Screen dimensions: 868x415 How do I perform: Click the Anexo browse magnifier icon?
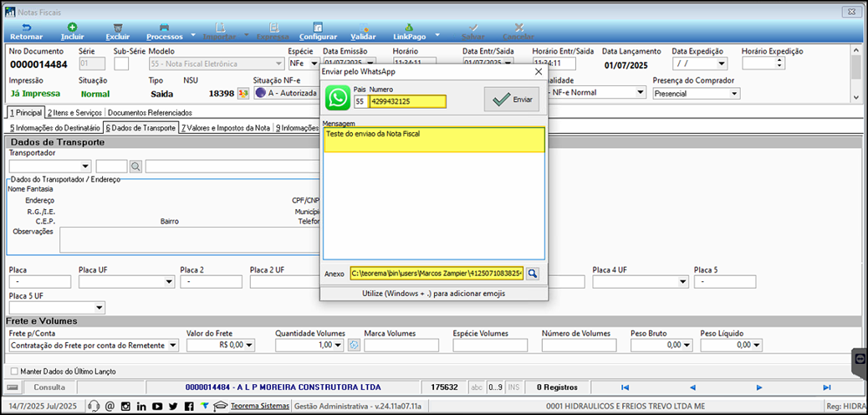click(x=532, y=273)
